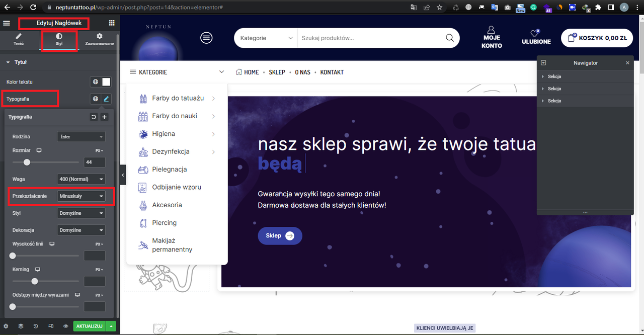Viewport: 644px width, 335px height.
Task: Click the Wysokość linii responsive icon
Action: tap(52, 244)
